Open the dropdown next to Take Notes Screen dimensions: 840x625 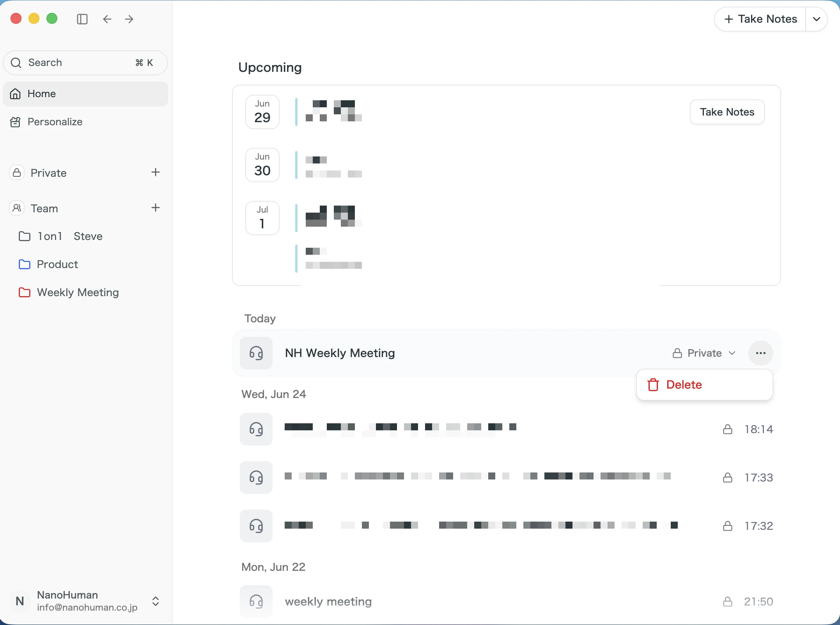tap(816, 19)
